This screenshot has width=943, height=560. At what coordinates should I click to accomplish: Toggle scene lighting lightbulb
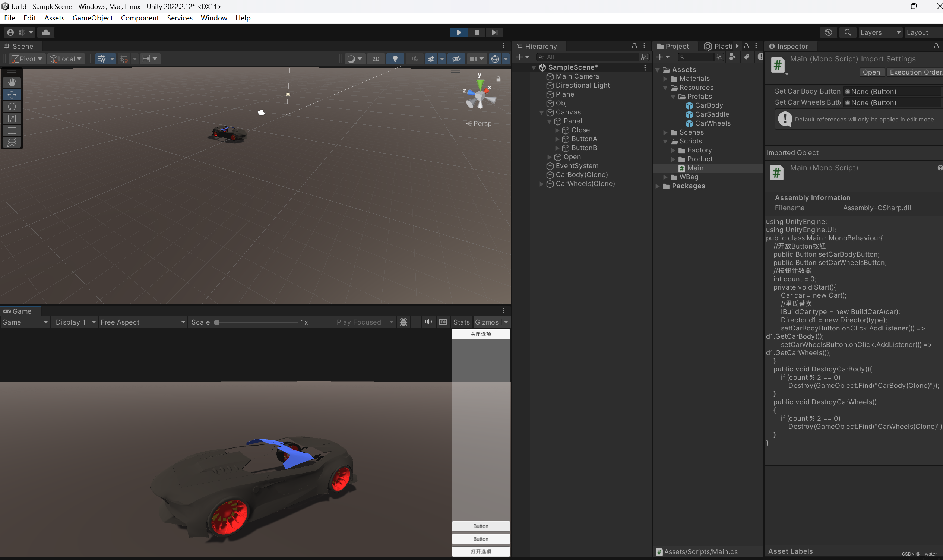(x=395, y=59)
